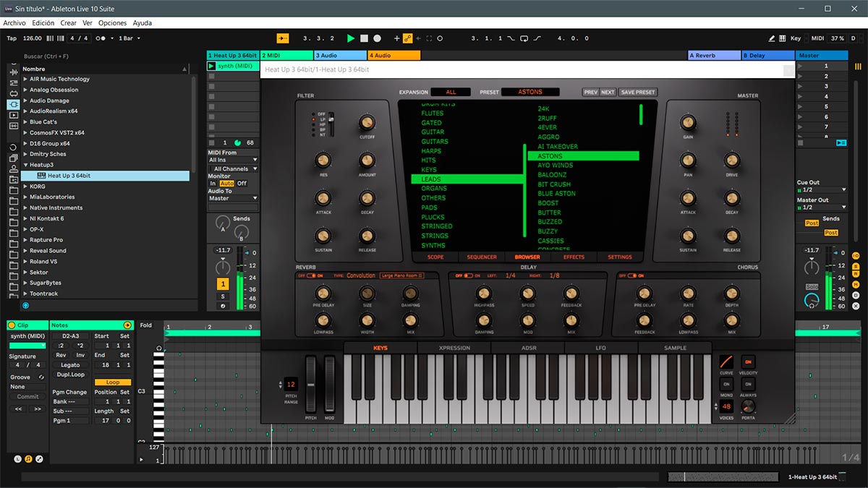Click the filter CUTOFF knob
The width and height of the screenshot is (868, 488).
[367, 122]
